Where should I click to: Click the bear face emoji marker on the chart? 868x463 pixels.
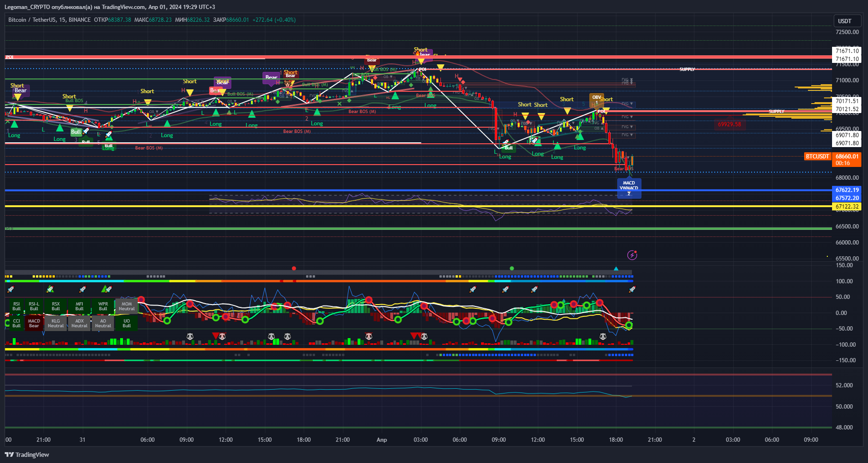point(287,84)
